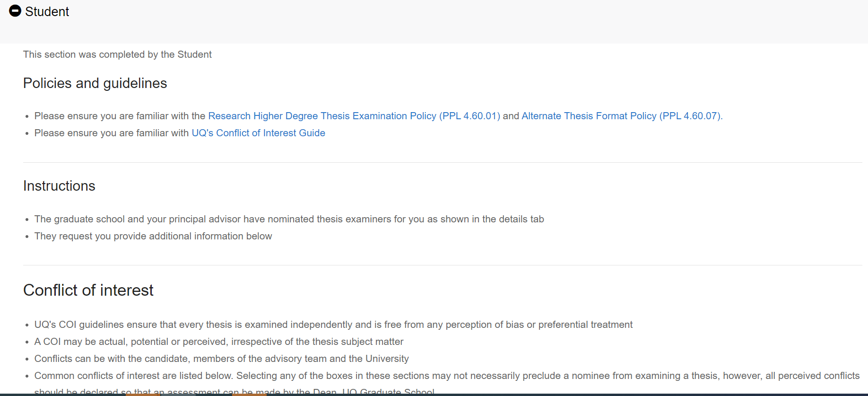Image resolution: width=868 pixels, height=396 pixels.
Task: Open UQ's Conflict of Interest Guide link
Action: 258,133
